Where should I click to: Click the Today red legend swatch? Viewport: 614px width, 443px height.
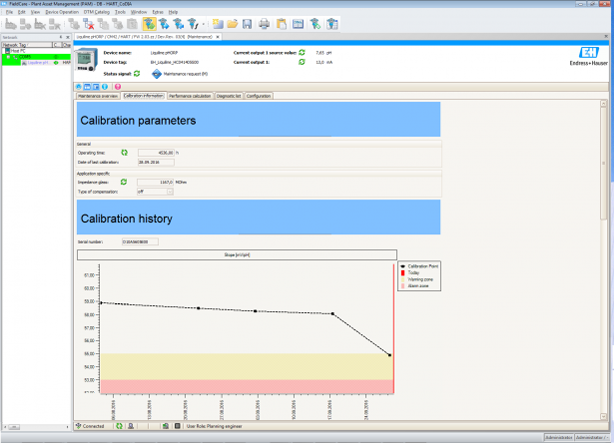[403, 273]
